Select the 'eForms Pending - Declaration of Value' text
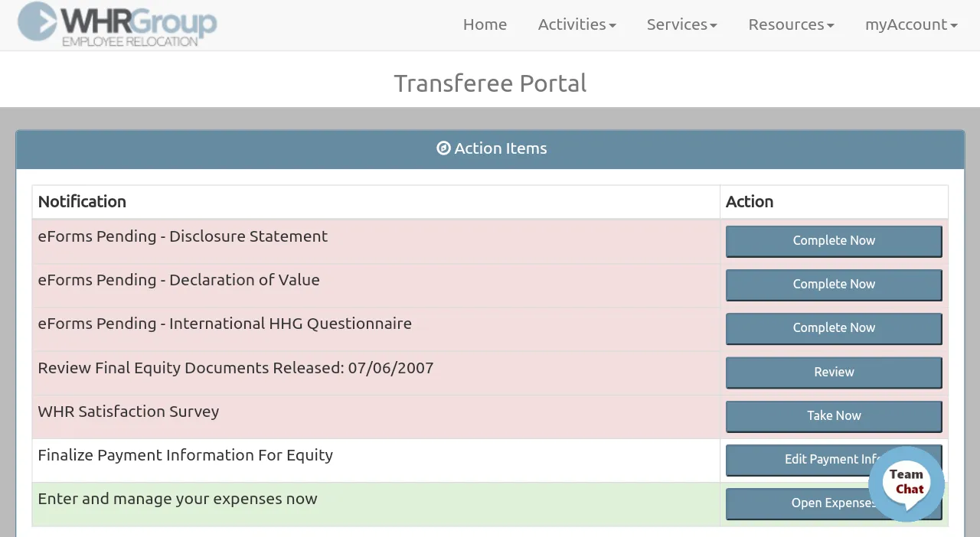Viewport: 980px width, 537px height. click(x=179, y=280)
